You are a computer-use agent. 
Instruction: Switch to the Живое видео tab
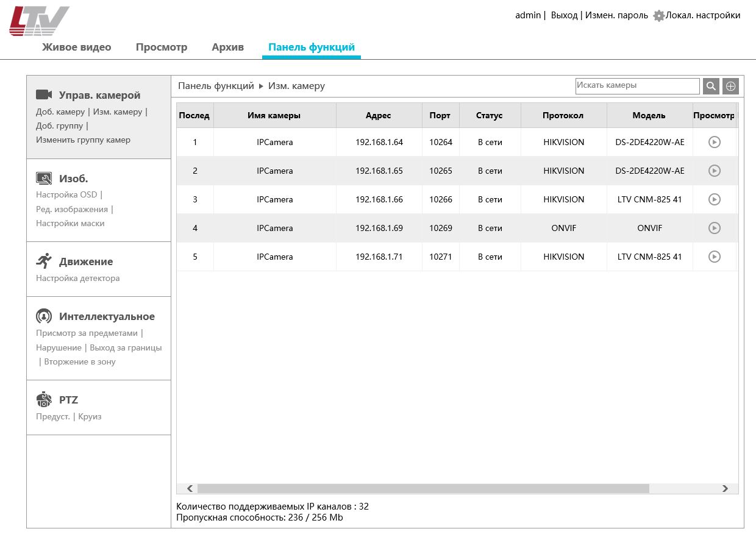pyautogui.click(x=76, y=47)
